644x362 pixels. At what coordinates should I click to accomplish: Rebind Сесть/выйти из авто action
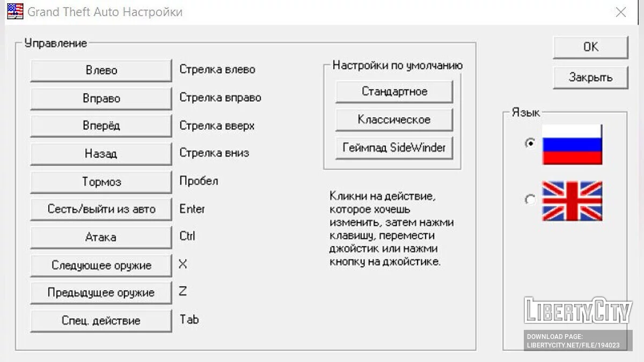click(x=101, y=209)
